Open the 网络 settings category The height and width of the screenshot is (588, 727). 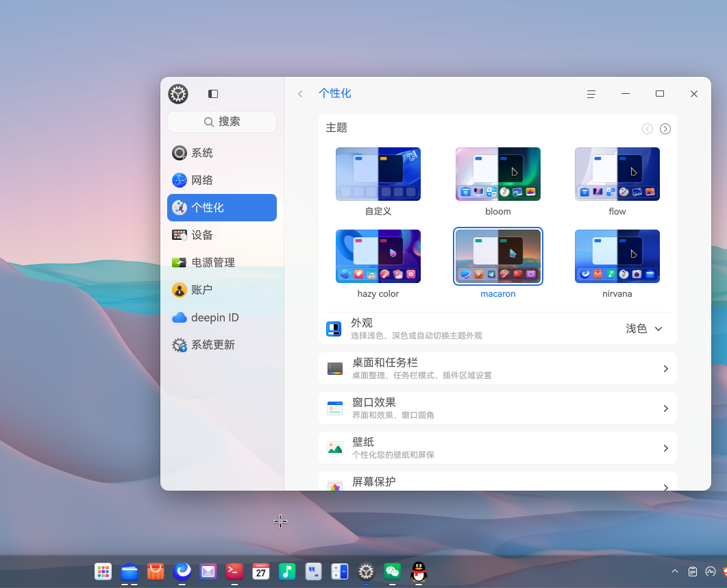pyautogui.click(x=221, y=180)
